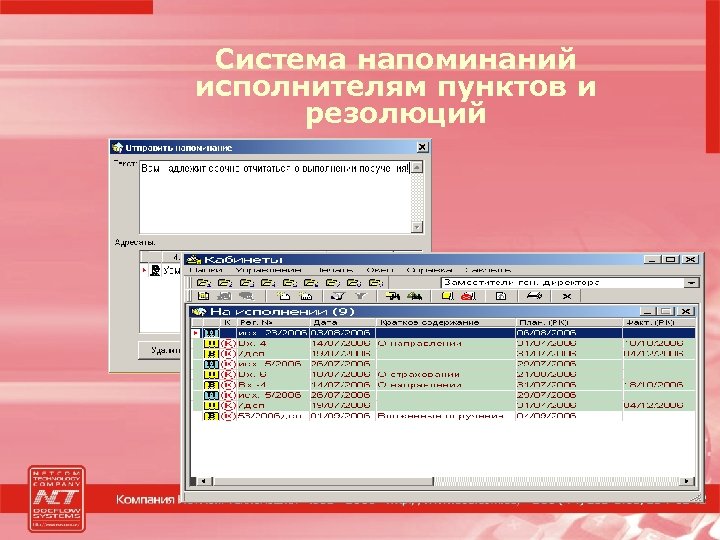The height and width of the screenshot is (540, 720).
Task: Click yellow note icon in lower toolbar
Action: (x=447, y=297)
